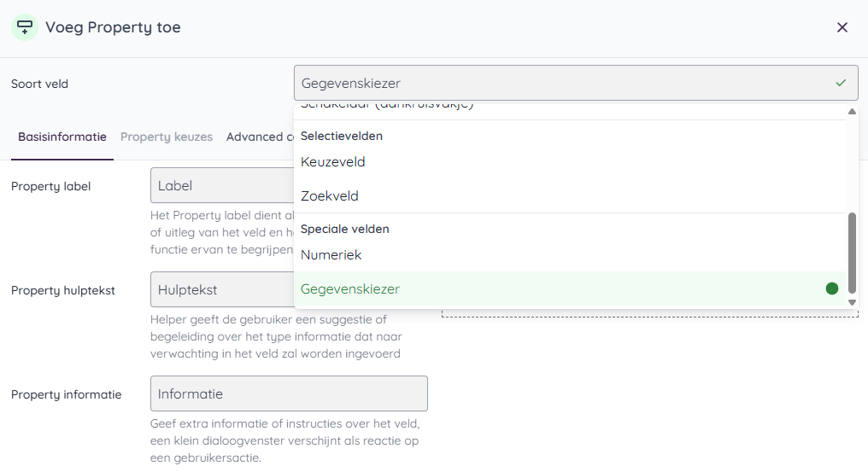Select Keuzeveld option from list
This screenshot has width=868, height=472.
570,162
